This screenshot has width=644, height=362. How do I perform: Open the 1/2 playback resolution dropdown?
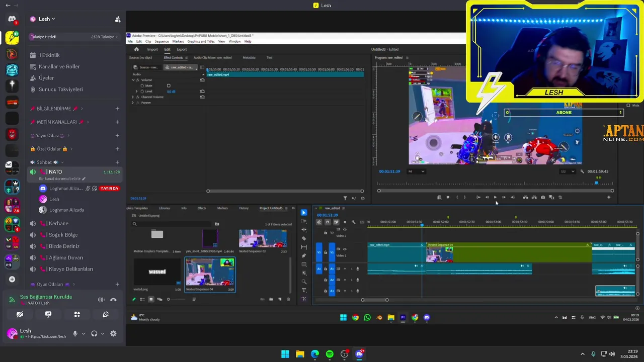pos(568,171)
